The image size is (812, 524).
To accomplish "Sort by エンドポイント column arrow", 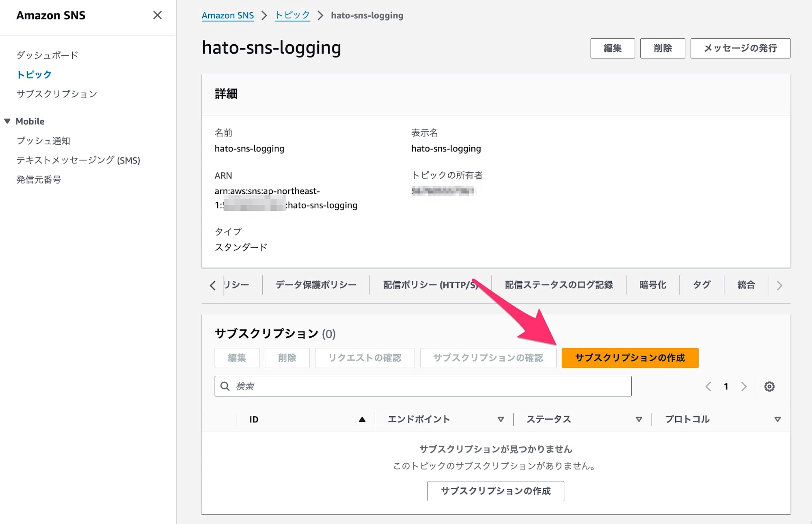I will [x=501, y=419].
